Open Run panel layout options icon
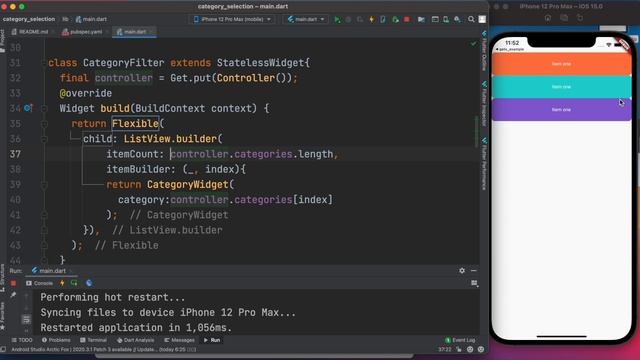The image size is (640, 360). click(474, 283)
